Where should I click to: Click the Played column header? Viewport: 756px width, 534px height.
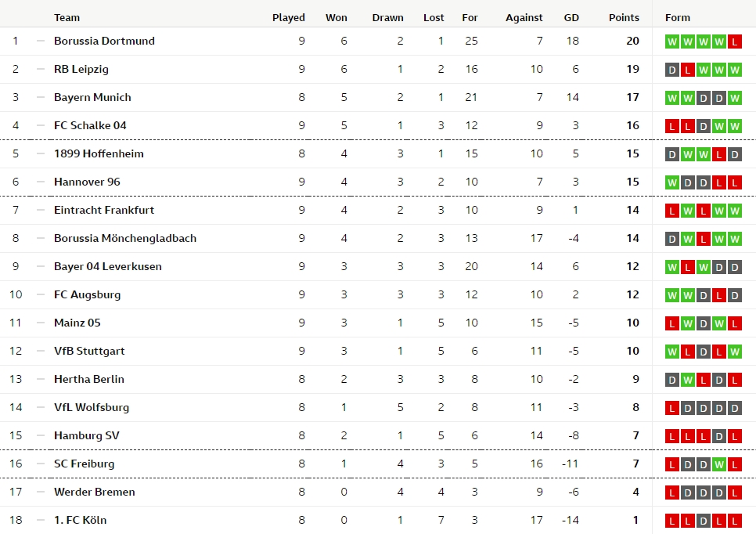click(289, 17)
